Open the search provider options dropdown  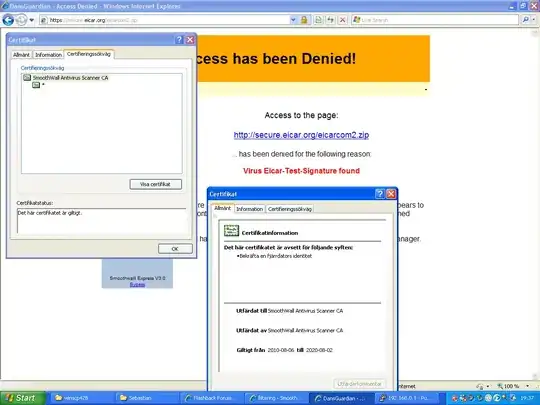click(x=534, y=20)
